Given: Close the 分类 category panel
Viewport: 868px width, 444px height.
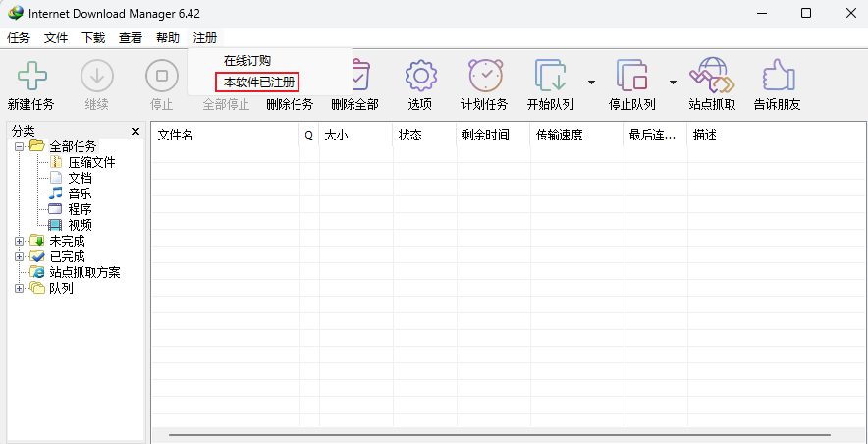Looking at the screenshot, I should (136, 132).
